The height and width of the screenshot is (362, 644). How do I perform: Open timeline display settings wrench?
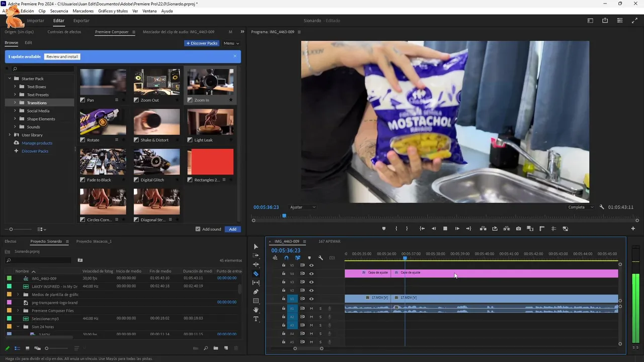click(320, 258)
